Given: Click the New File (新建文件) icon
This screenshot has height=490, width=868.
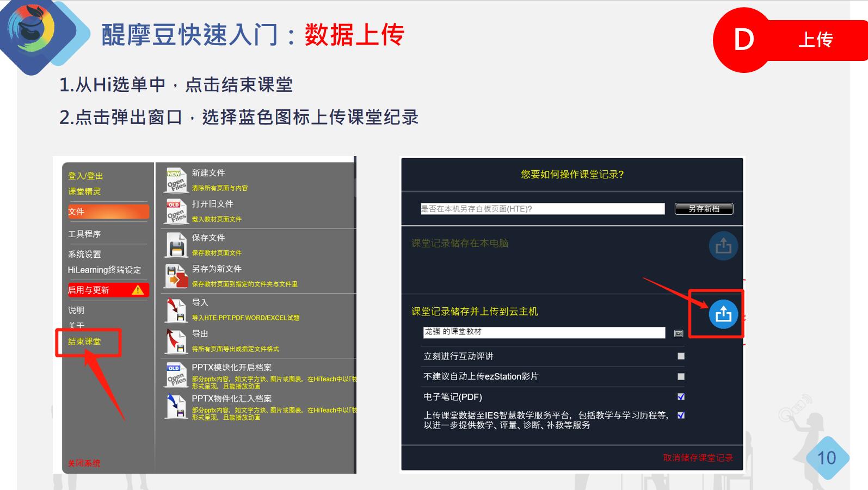Looking at the screenshot, I should (176, 180).
